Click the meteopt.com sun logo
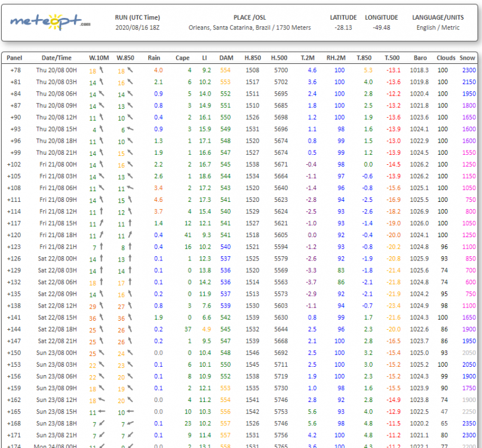Image resolution: width=482 pixels, height=448 pixels. [x=50, y=22]
